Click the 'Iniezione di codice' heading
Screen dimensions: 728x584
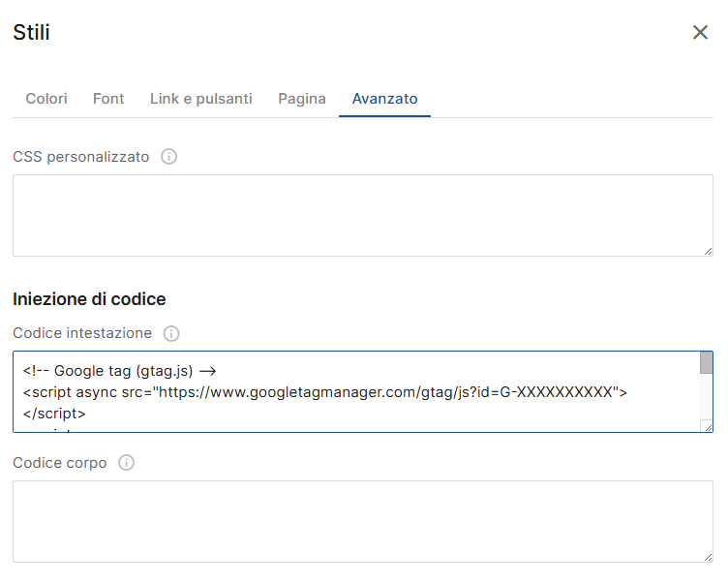tap(89, 299)
